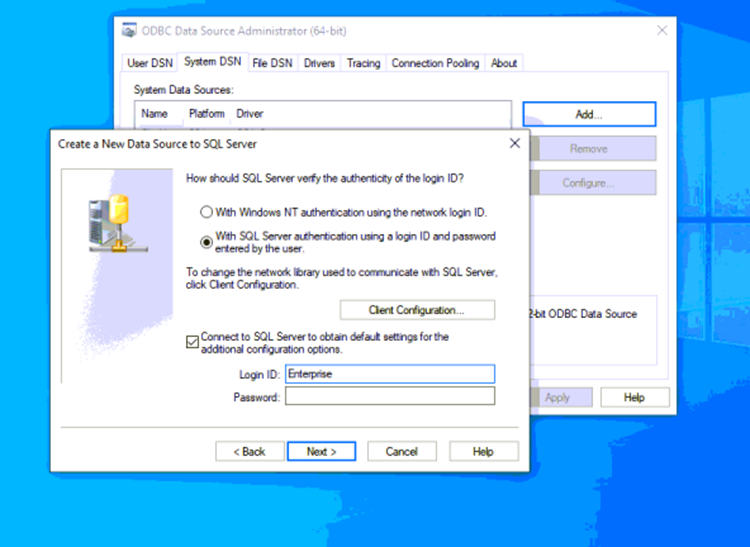Open the Connection Pooling tab

point(435,63)
